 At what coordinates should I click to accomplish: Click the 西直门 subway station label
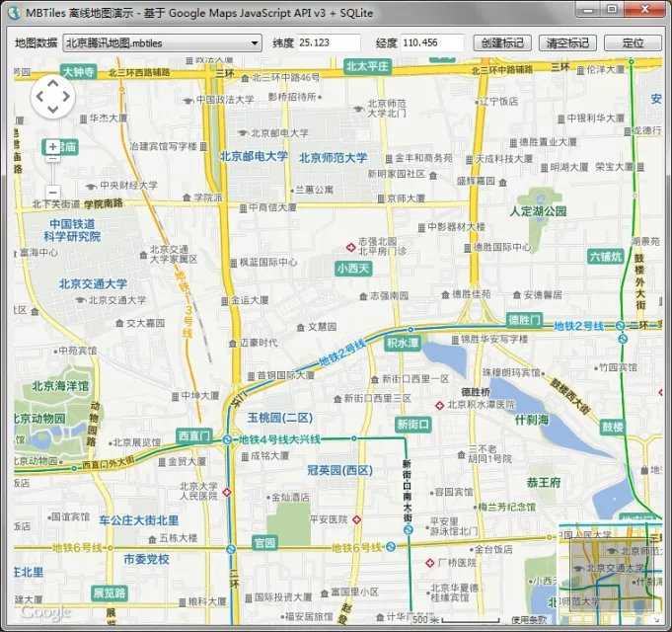(x=194, y=436)
